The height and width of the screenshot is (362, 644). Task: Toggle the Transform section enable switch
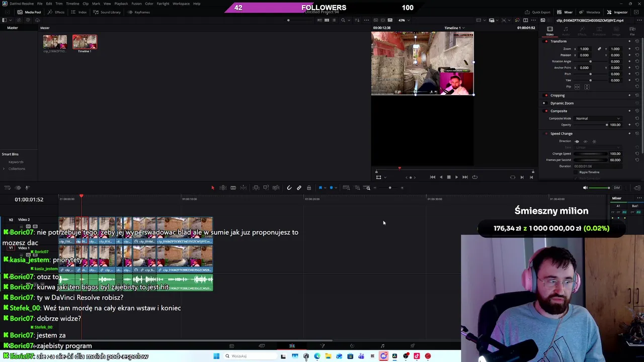[x=546, y=41]
